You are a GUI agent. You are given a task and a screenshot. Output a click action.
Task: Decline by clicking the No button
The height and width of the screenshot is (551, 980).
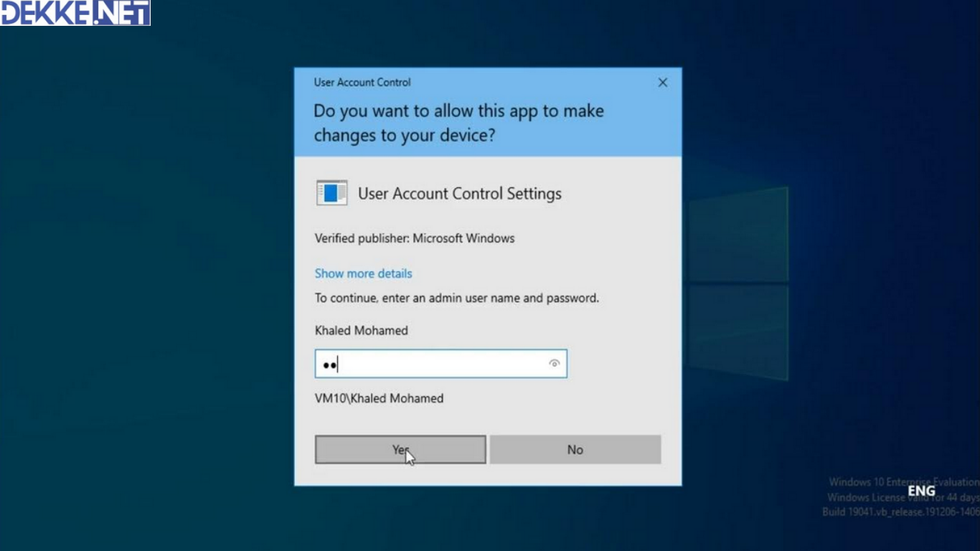pyautogui.click(x=575, y=450)
